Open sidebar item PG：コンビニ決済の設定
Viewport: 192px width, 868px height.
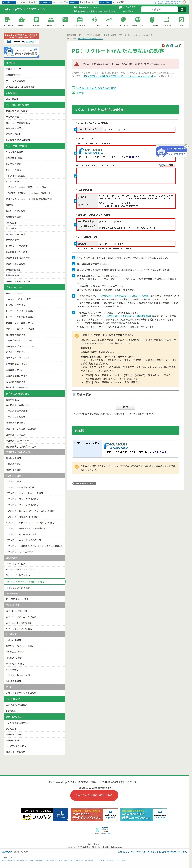tap(34, 575)
